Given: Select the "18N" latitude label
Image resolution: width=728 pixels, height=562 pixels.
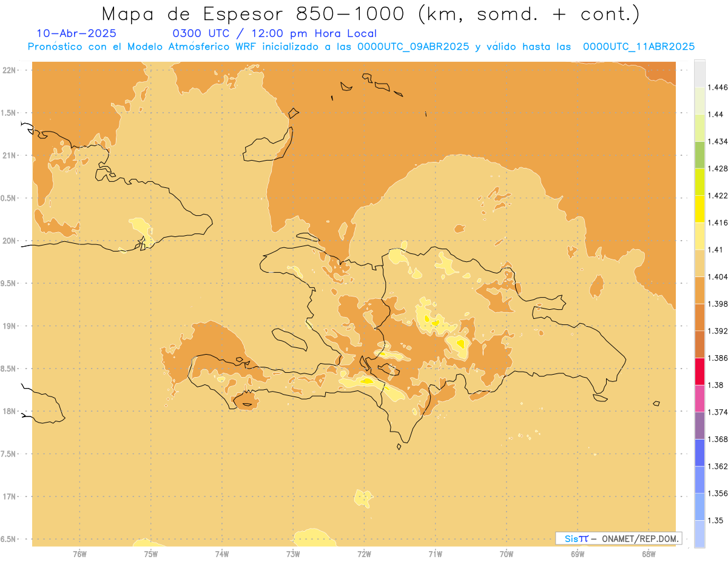Looking at the screenshot, I should point(10,411).
